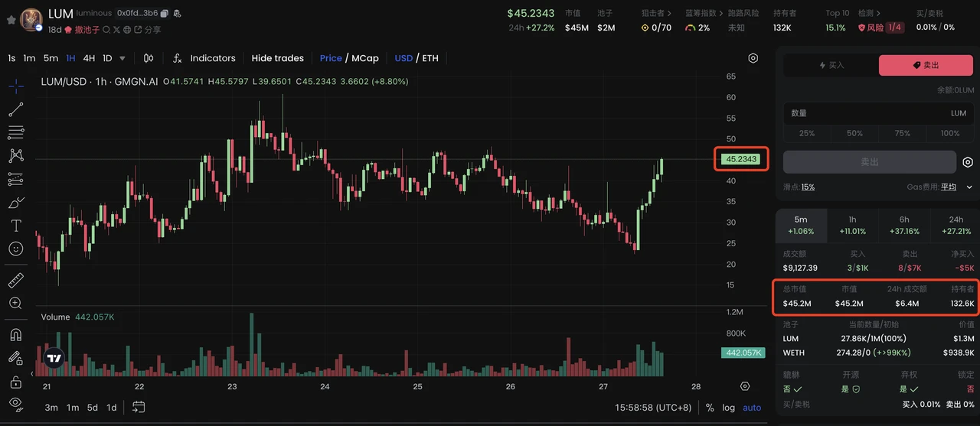Choose the 50% amount button
This screenshot has width=980, height=426.
(x=854, y=133)
